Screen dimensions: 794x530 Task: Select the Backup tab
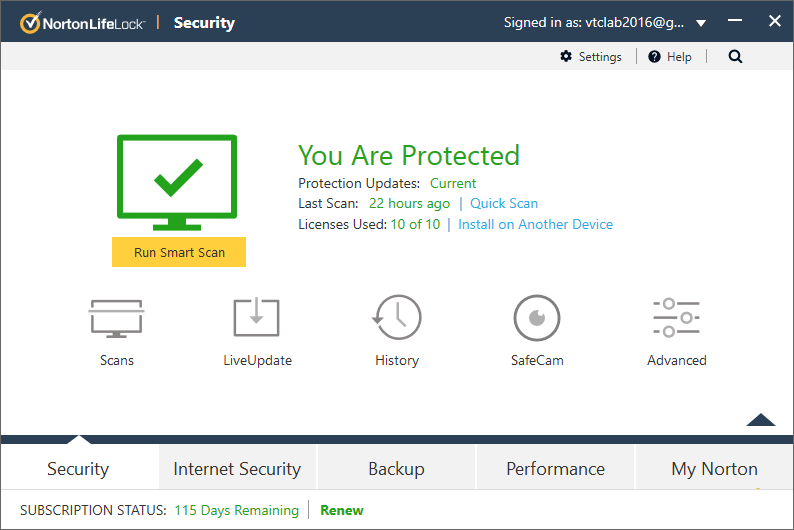point(396,469)
